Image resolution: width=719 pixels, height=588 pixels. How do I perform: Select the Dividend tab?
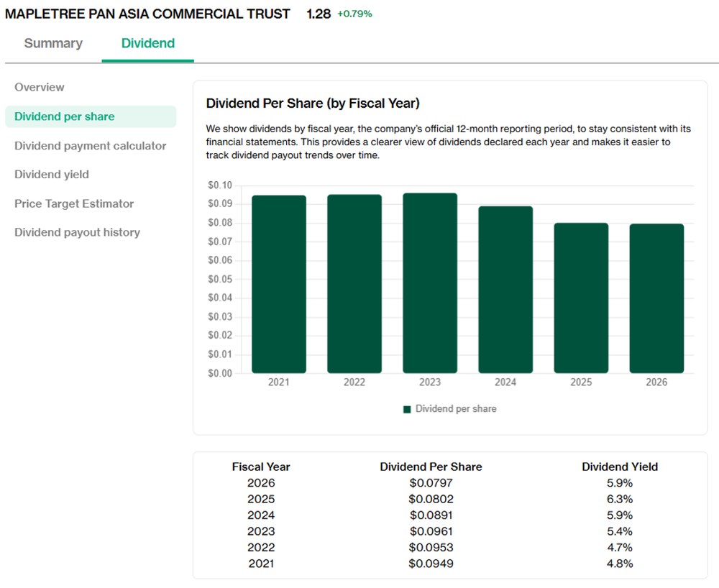click(x=147, y=43)
